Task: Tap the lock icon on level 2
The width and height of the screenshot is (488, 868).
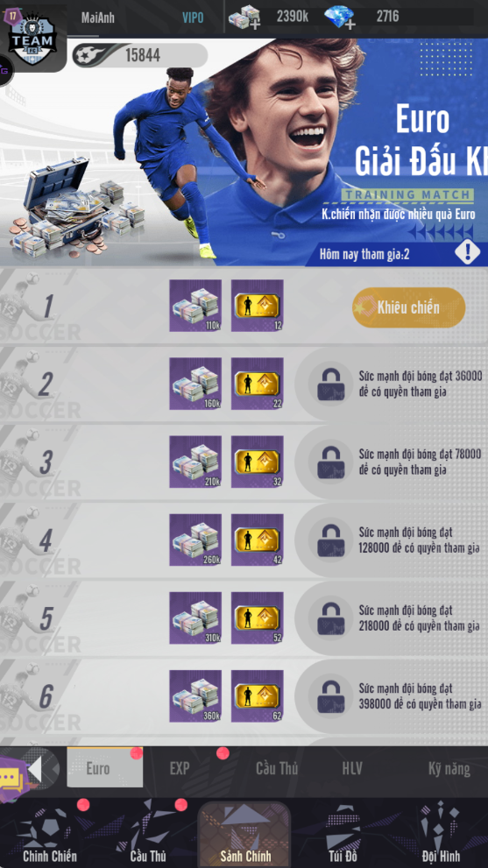Action: pos(331,385)
